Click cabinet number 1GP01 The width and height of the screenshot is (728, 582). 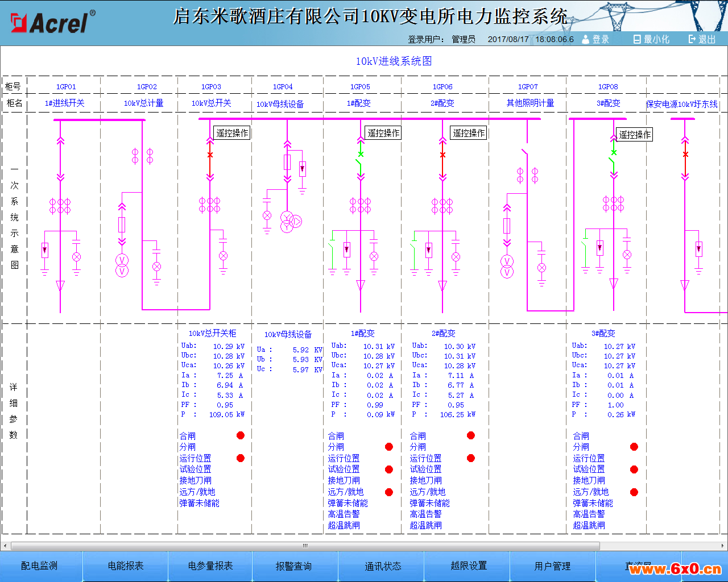pos(66,87)
